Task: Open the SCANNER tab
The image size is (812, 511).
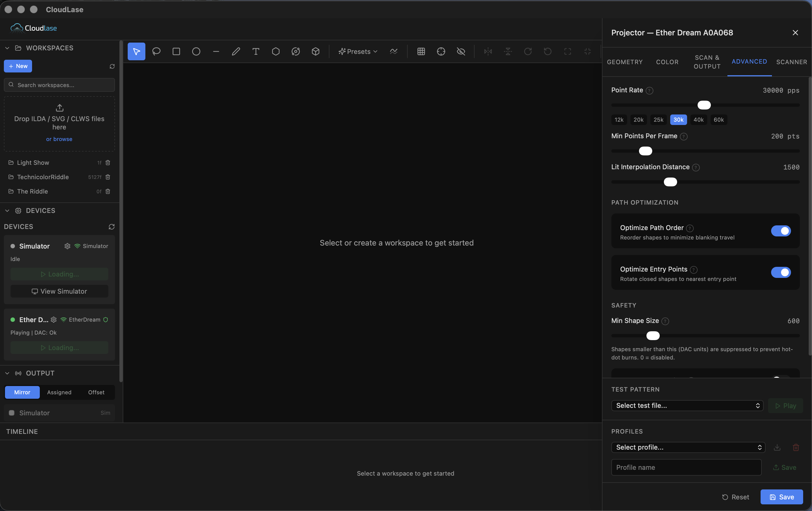Action: click(x=791, y=62)
